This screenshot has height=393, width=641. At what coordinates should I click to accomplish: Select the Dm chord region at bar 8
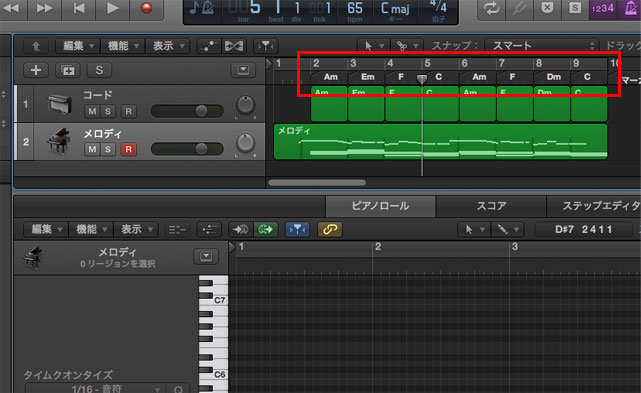[x=551, y=104]
